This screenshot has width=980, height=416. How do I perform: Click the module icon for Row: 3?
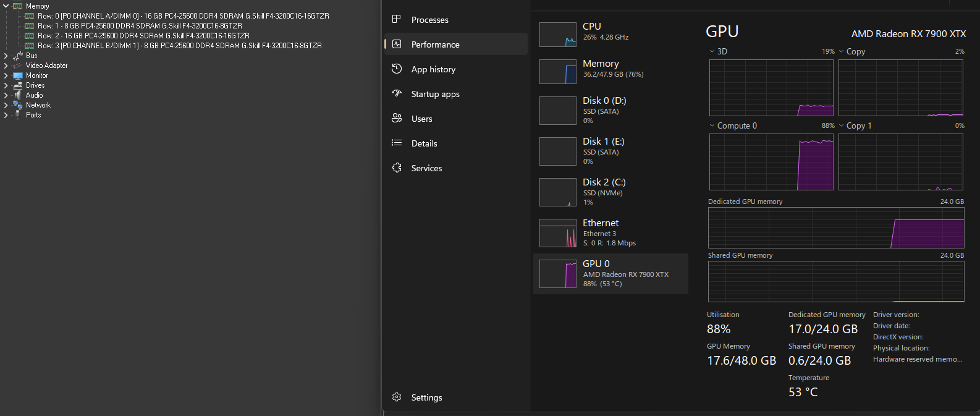click(29, 46)
